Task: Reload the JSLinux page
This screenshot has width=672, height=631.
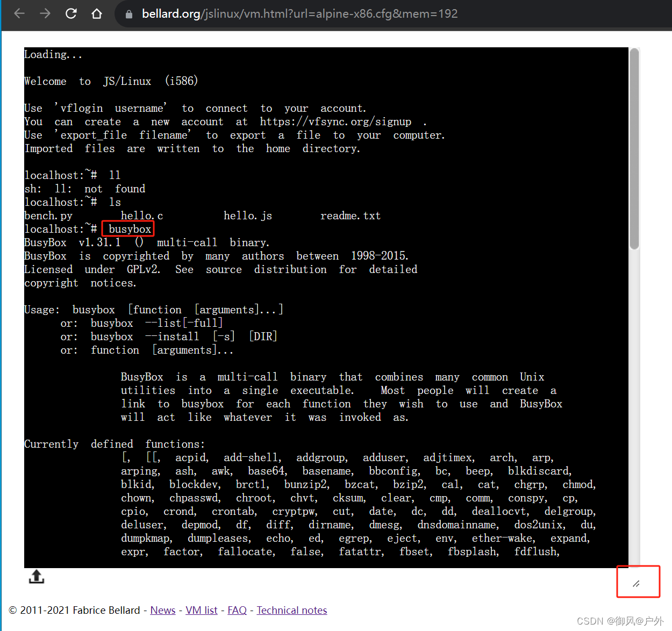Action: 70,13
